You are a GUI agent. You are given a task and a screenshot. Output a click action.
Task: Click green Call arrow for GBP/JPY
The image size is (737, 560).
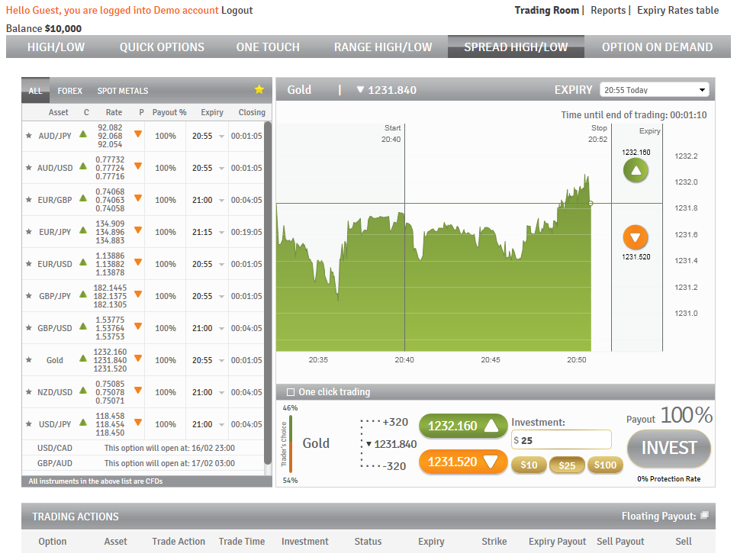[x=83, y=294]
